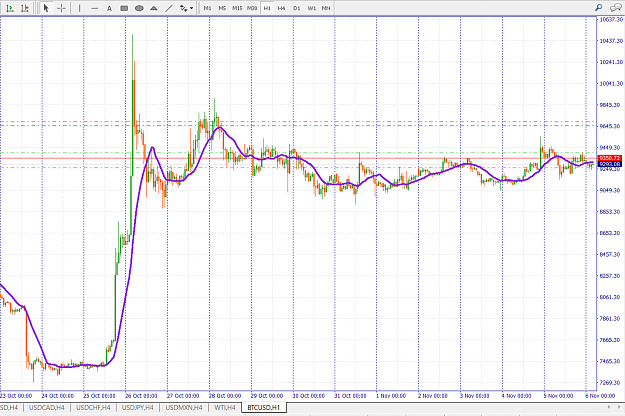625x416 pixels.
Task: Open the WTI,H4 chart tab
Action: 225,408
